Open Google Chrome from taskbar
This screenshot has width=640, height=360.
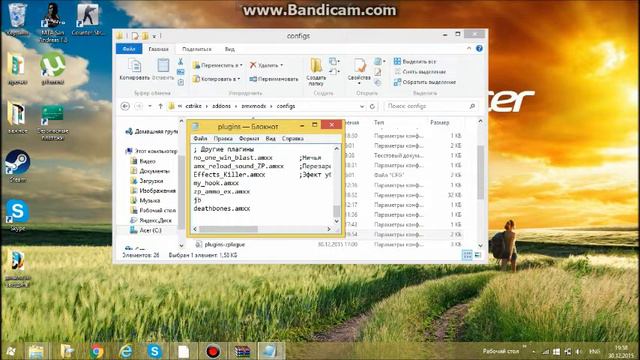point(96,351)
